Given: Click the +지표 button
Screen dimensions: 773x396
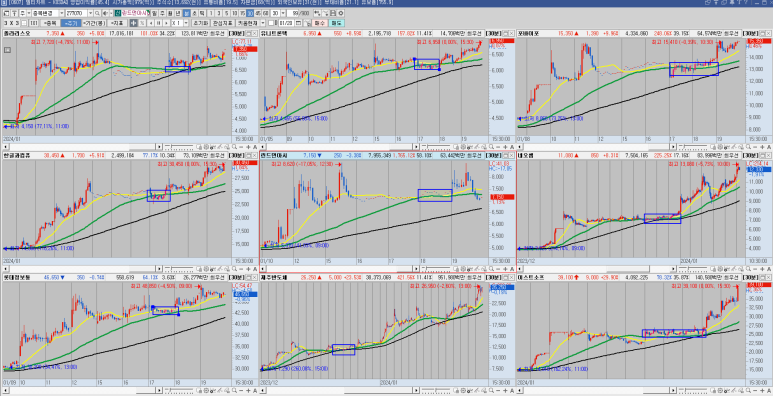Looking at the screenshot, I should point(117,23).
